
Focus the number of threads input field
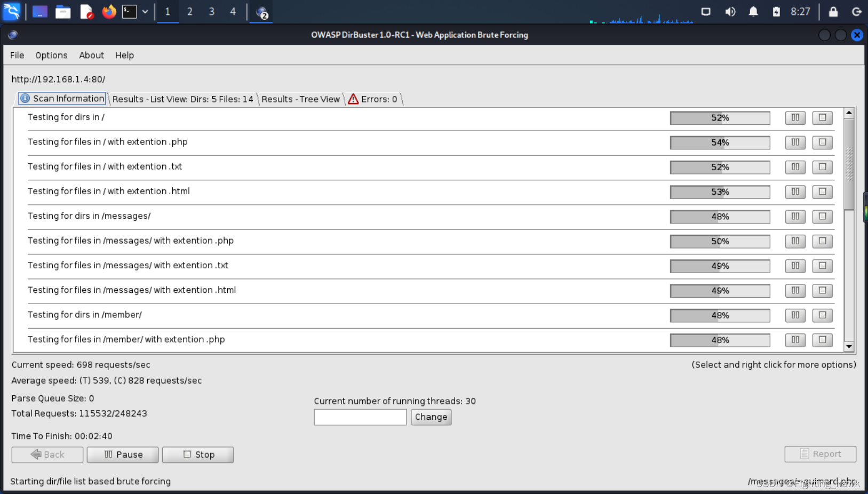[360, 417]
